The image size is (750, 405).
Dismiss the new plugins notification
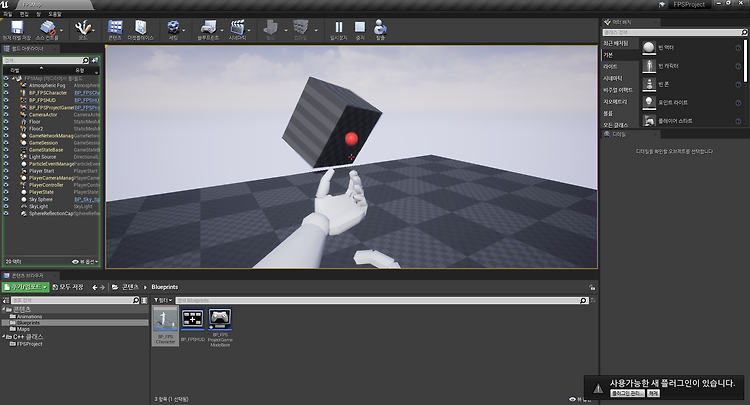click(x=653, y=393)
